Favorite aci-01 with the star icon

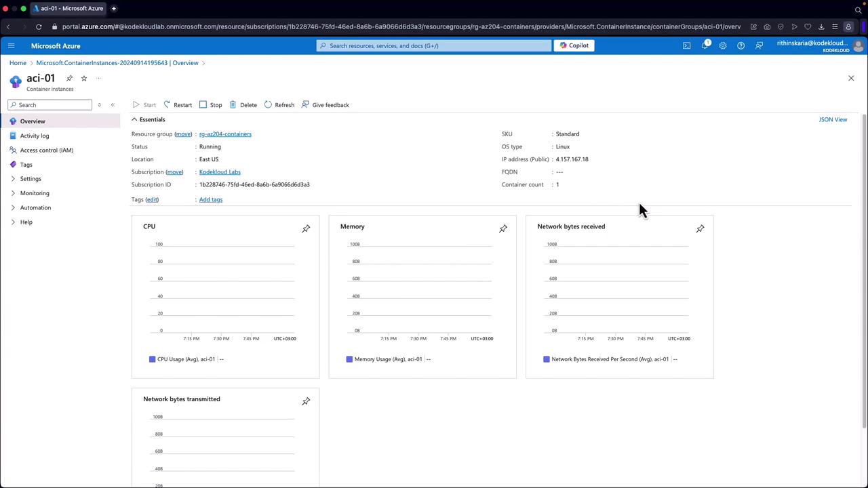click(x=84, y=79)
